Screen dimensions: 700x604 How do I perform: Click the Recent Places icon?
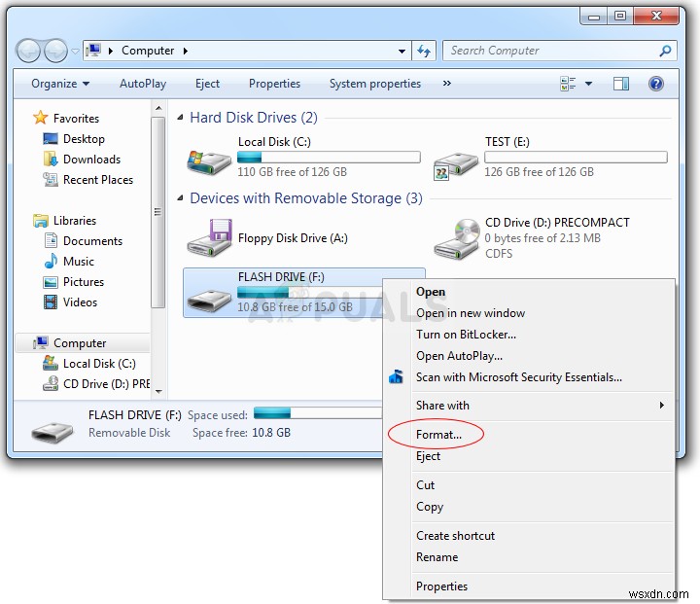50,180
